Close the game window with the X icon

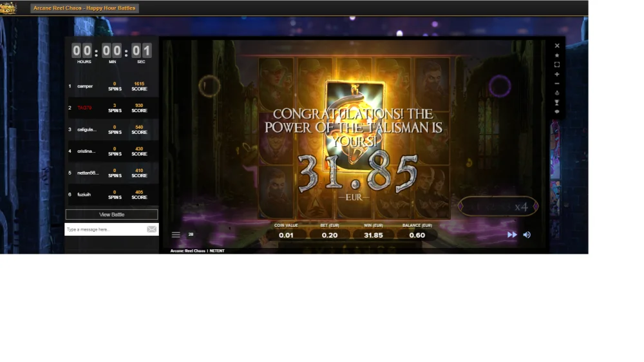557,46
